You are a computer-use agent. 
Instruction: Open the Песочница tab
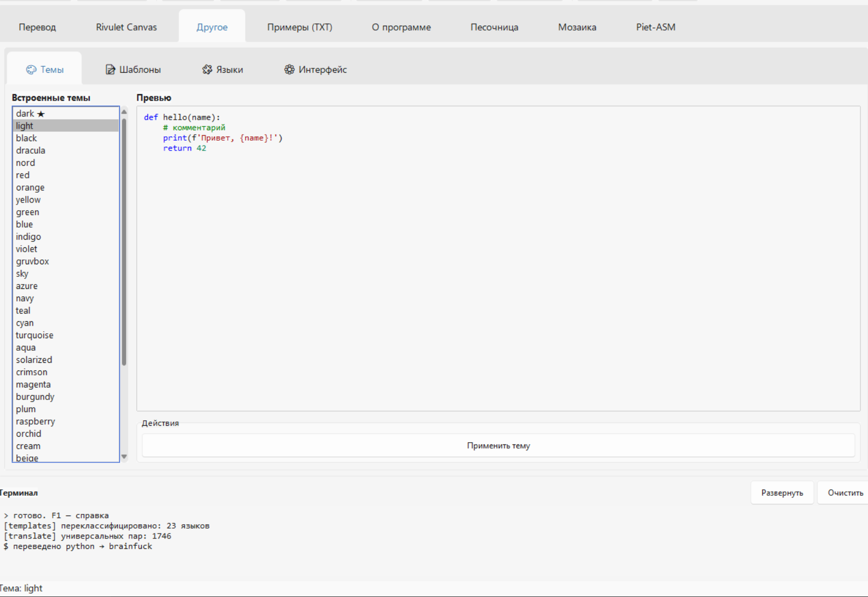pyautogui.click(x=495, y=27)
